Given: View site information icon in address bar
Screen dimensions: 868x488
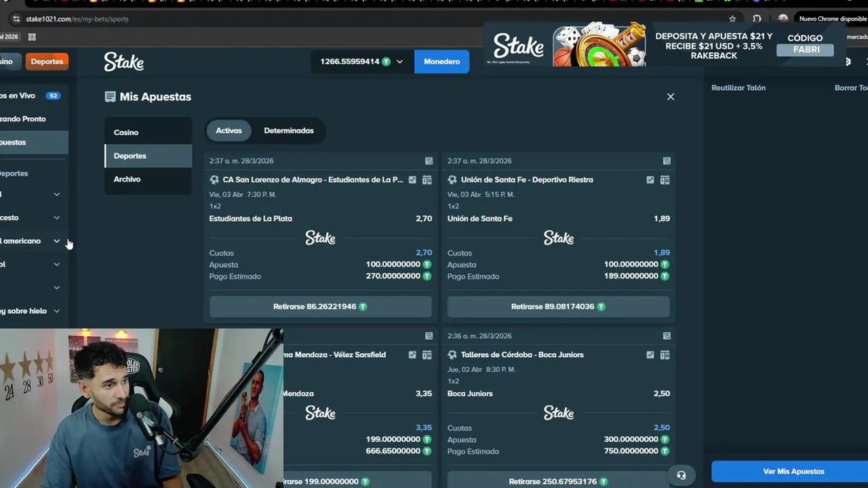Looking at the screenshot, I should coord(16,19).
